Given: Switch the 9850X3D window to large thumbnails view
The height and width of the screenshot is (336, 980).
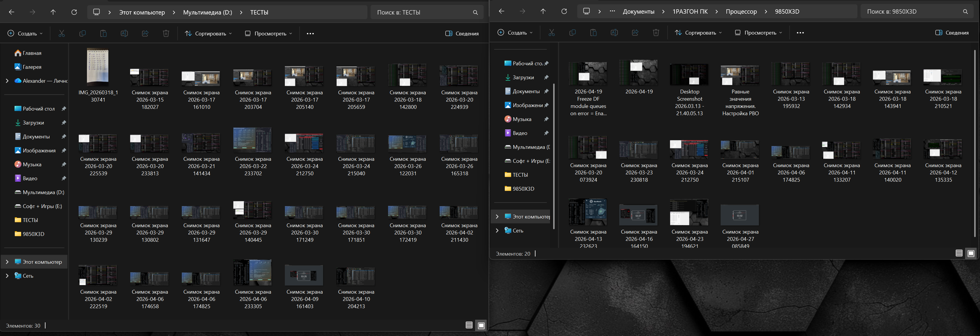Looking at the screenshot, I should click(x=971, y=253).
